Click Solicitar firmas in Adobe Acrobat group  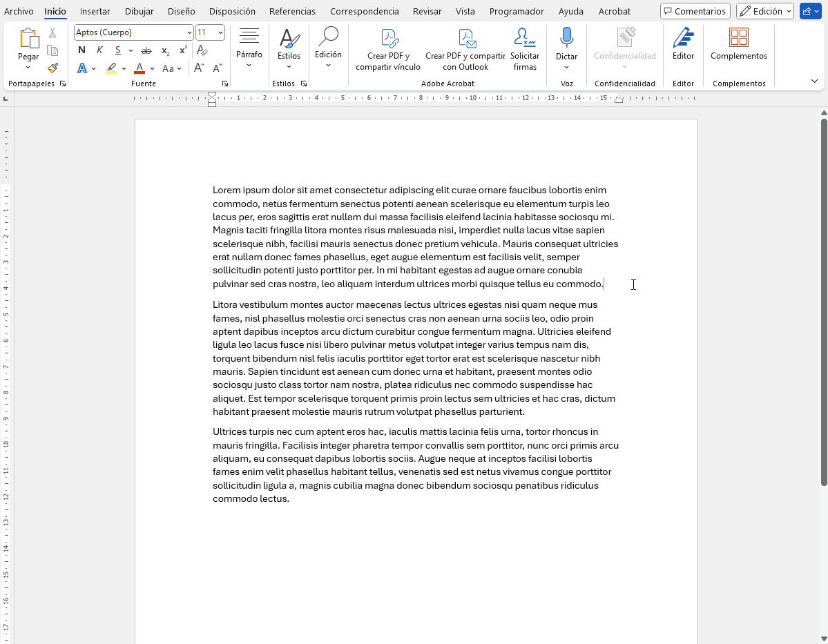[x=525, y=49]
